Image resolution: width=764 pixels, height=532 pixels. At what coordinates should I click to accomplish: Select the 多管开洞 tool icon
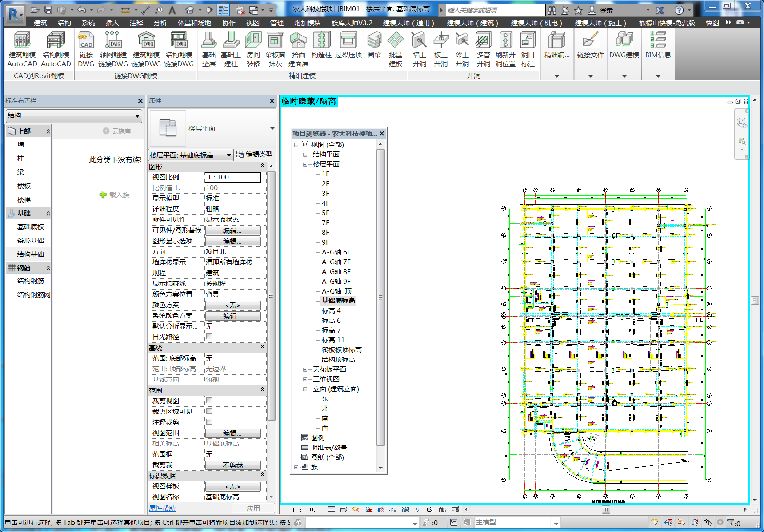[x=483, y=40]
